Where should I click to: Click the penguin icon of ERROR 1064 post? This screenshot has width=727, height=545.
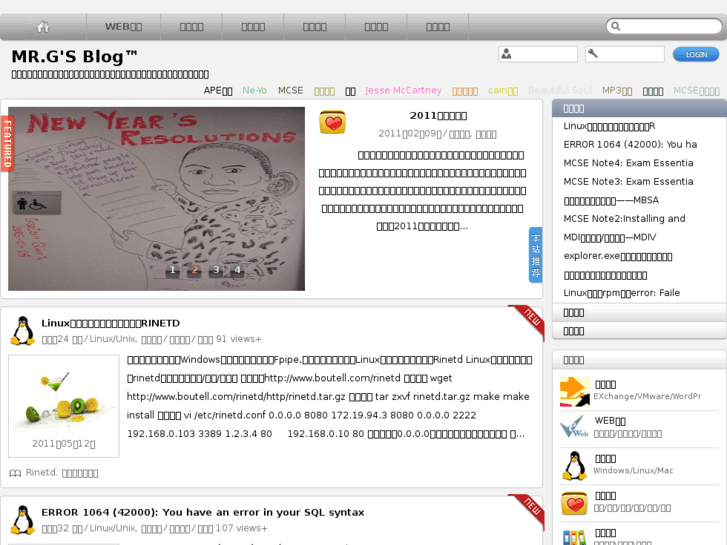[22, 520]
